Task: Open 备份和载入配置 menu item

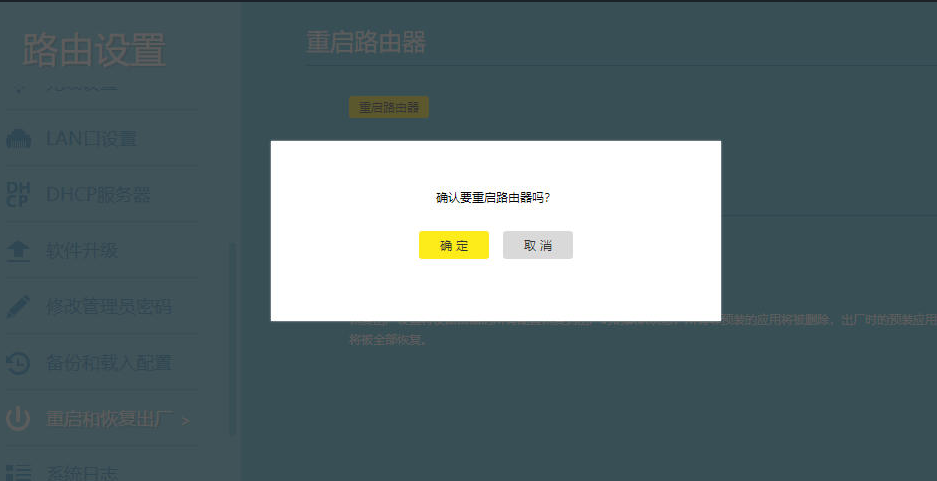Action: [x=109, y=363]
